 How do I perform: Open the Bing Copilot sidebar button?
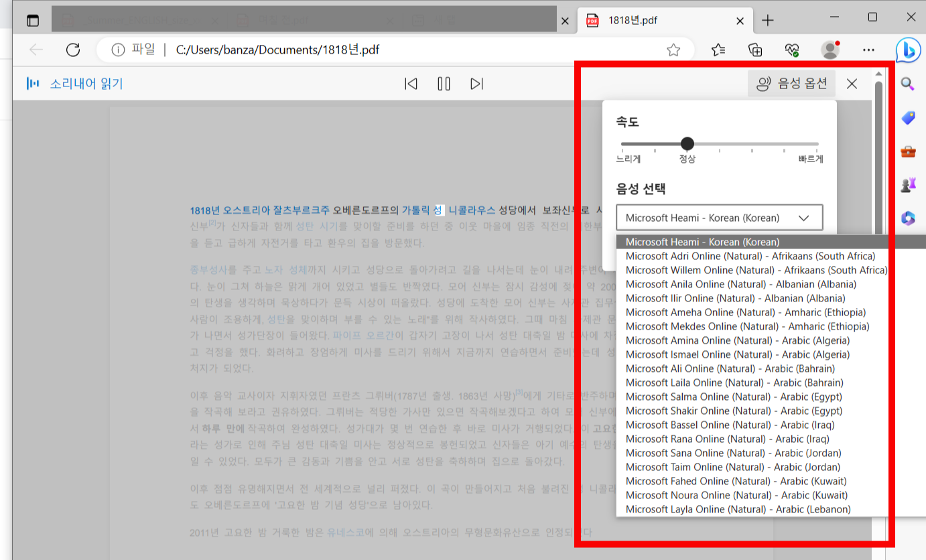click(x=908, y=50)
